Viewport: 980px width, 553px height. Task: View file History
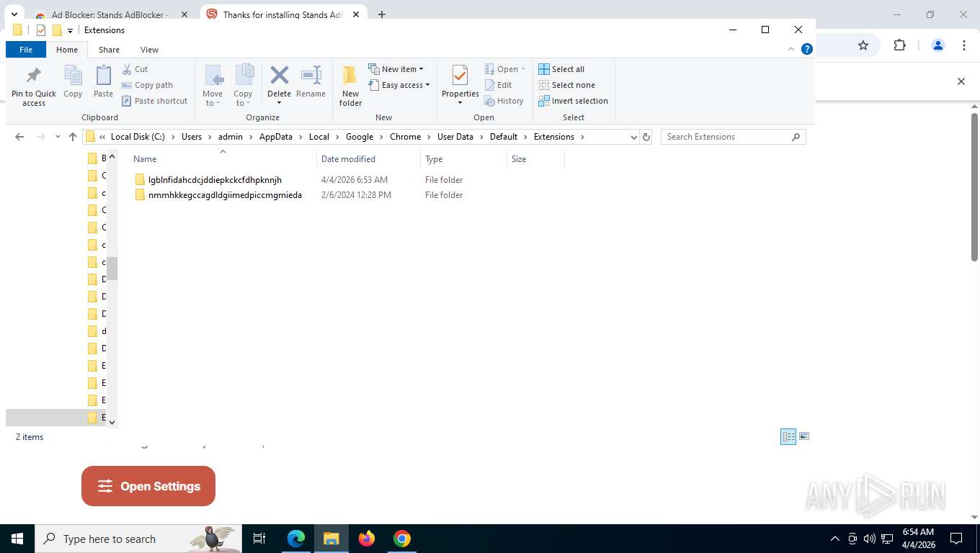(504, 101)
